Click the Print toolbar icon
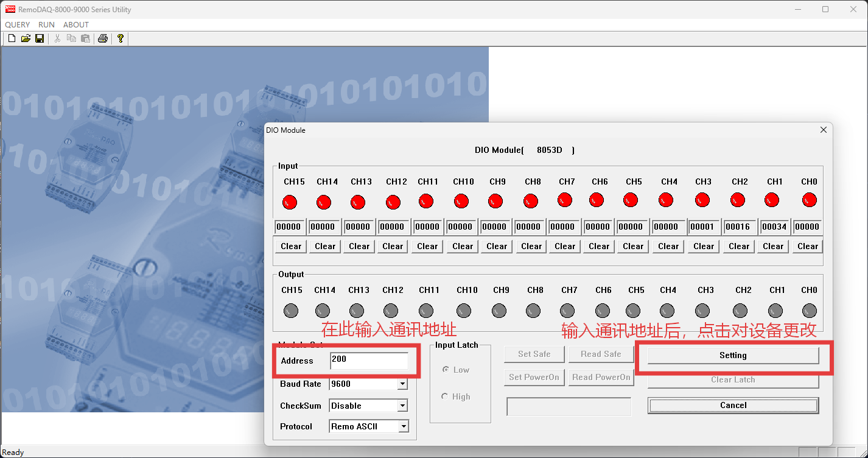Image resolution: width=868 pixels, height=458 pixels. pyautogui.click(x=103, y=38)
